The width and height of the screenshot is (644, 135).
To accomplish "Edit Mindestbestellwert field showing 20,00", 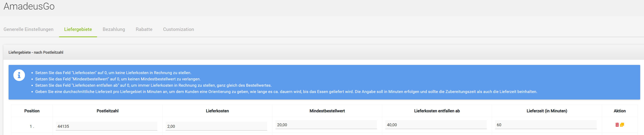I will pyautogui.click(x=326, y=125).
